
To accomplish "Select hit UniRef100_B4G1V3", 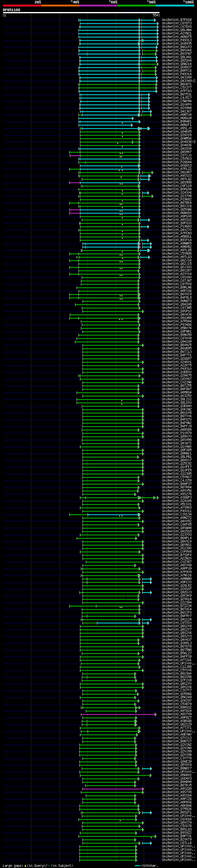I will click(177, 47).
